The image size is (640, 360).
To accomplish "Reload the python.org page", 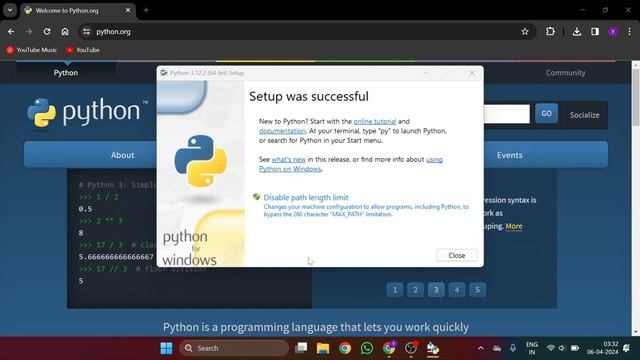I will pos(47,31).
